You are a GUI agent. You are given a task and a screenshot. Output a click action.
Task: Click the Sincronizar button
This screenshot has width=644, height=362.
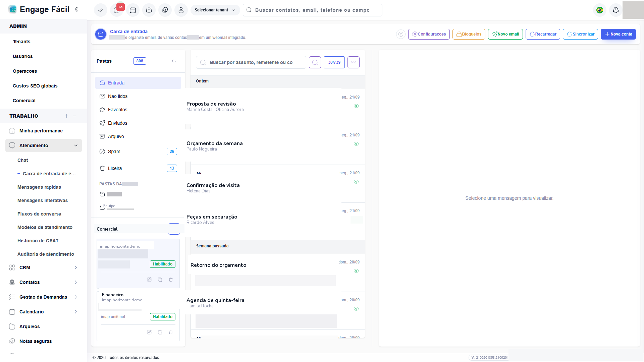(x=580, y=34)
